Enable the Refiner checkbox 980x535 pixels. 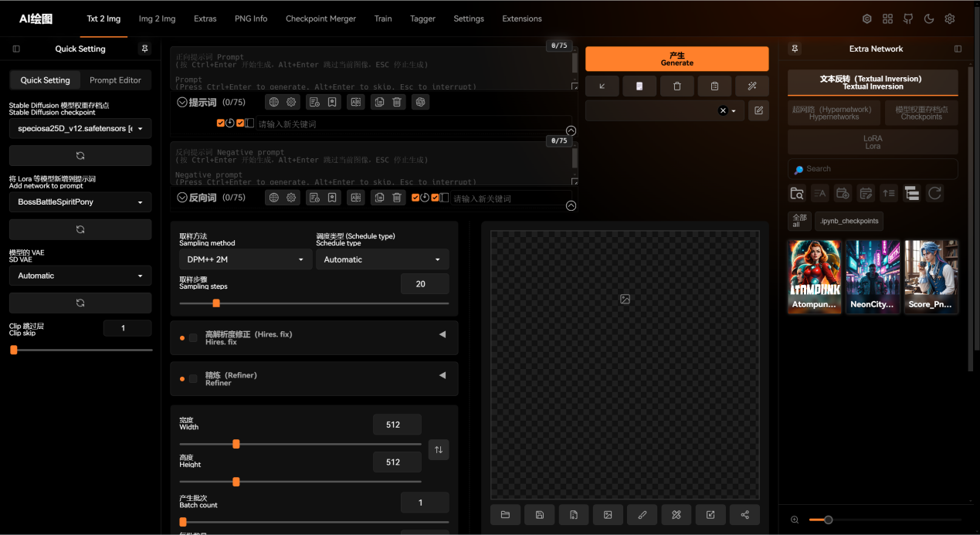[x=193, y=379]
